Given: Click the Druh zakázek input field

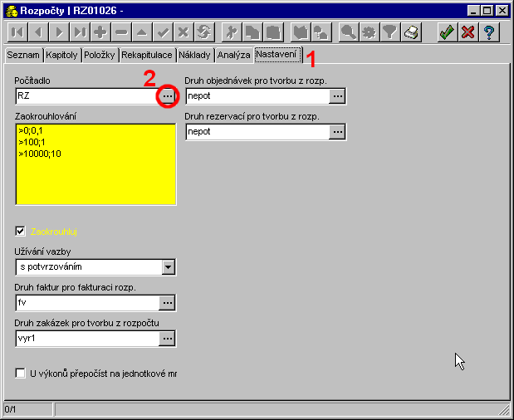Looking at the screenshot, I should click(87, 339).
